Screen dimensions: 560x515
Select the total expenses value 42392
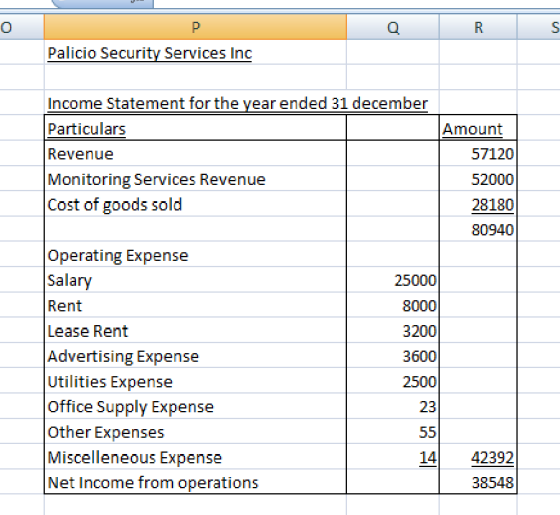[x=478, y=457]
